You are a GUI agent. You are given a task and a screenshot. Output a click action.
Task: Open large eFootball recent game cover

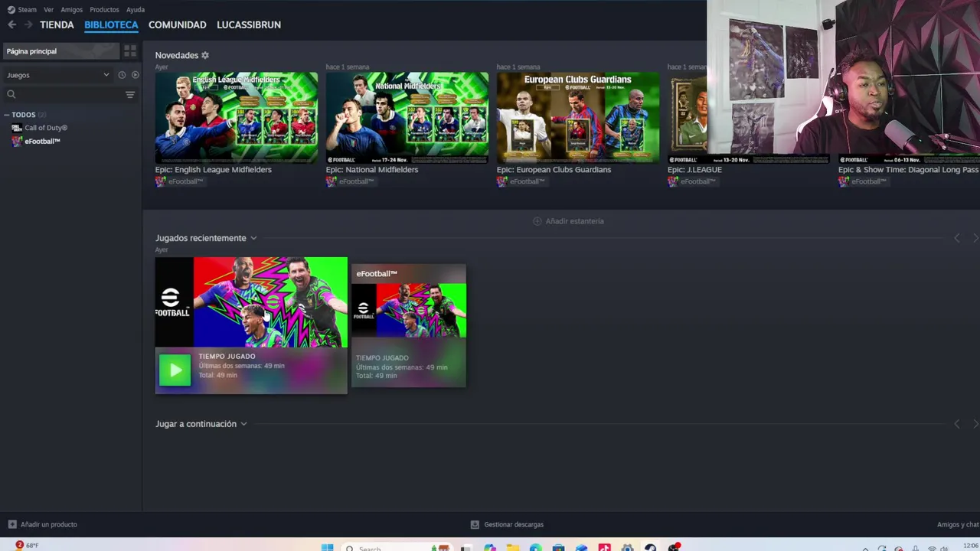coord(251,302)
